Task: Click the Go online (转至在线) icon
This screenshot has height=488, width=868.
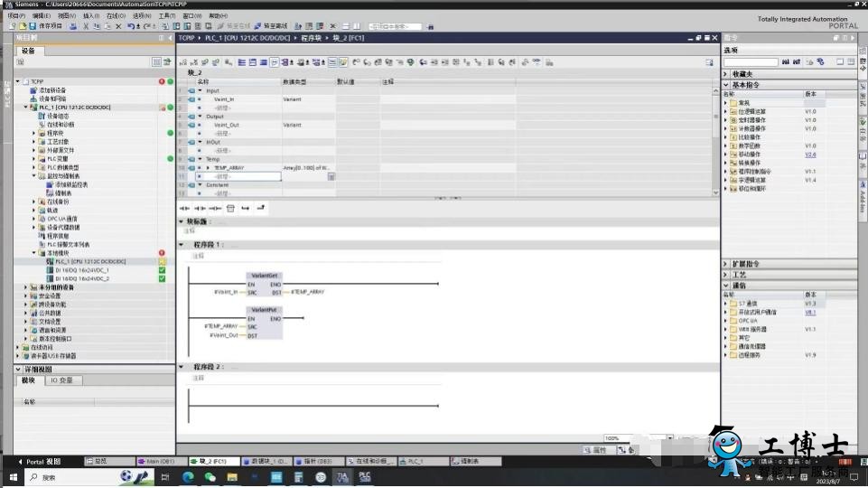Action: click(x=234, y=26)
